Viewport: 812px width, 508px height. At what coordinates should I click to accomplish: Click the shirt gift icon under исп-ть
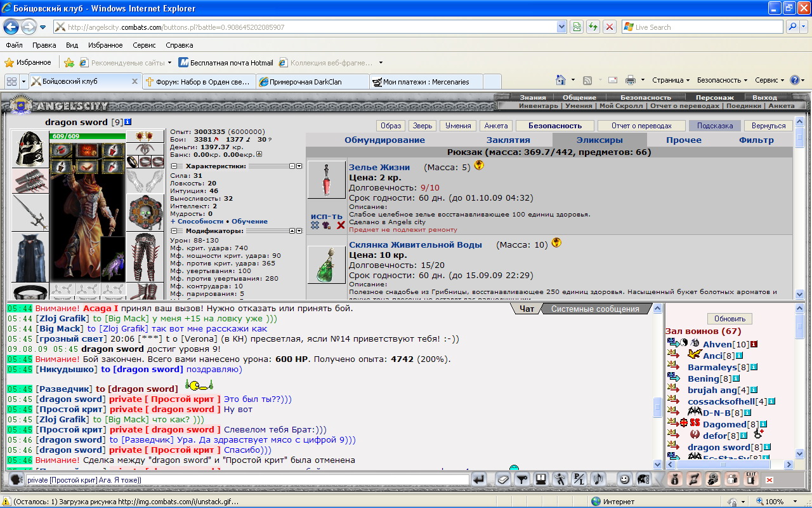tap(326, 225)
